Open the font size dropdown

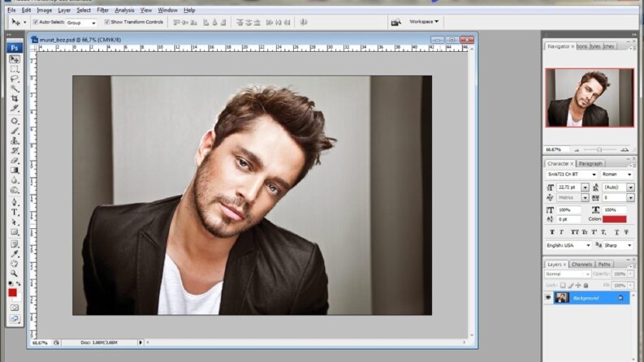(x=585, y=187)
